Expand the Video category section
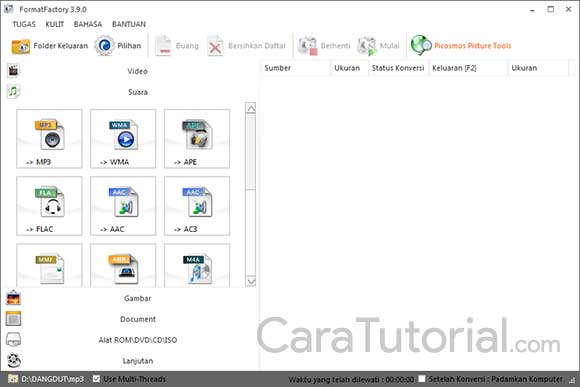Image resolution: width=580 pixels, height=387 pixels. [x=138, y=71]
